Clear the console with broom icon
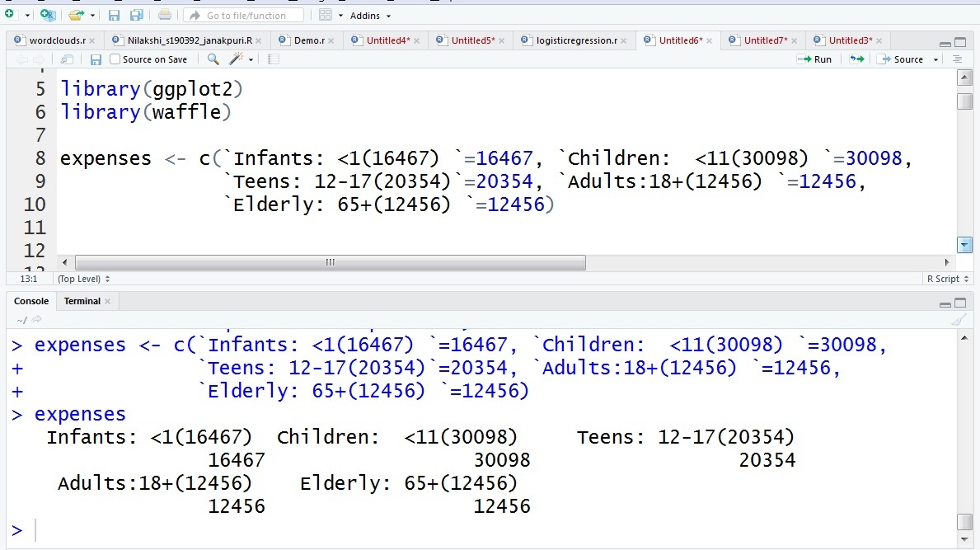The width and height of the screenshot is (980, 550). pyautogui.click(x=958, y=320)
